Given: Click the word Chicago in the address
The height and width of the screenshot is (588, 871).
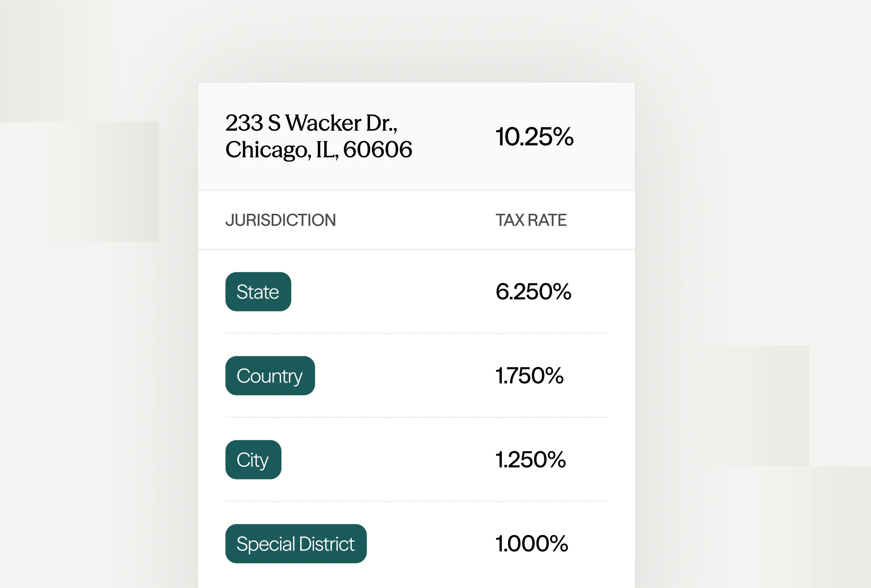Looking at the screenshot, I should click(x=267, y=149).
